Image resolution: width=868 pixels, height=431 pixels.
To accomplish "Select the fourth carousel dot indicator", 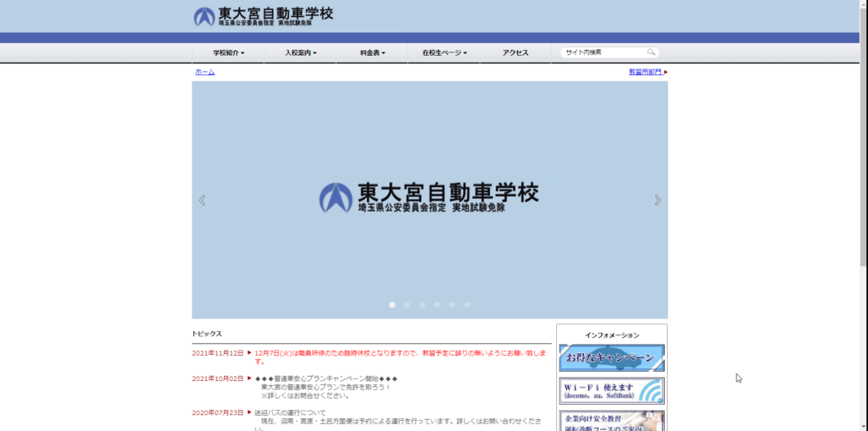I will point(437,305).
